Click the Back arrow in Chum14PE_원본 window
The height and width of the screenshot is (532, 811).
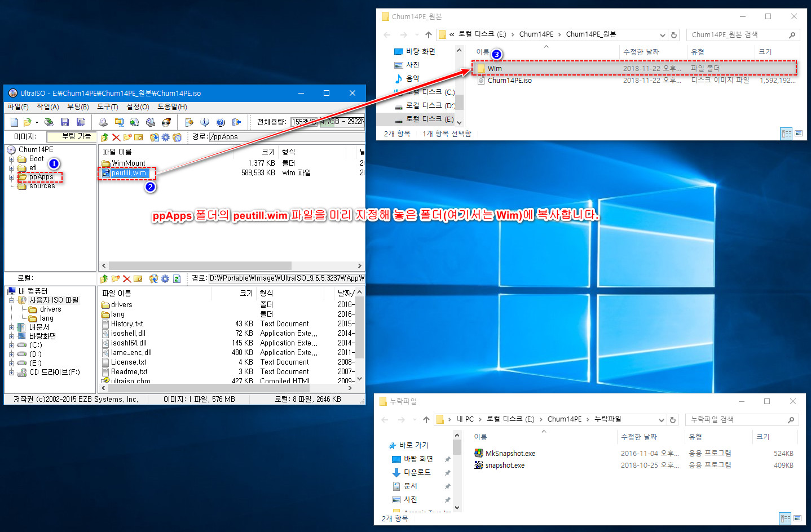pos(387,35)
